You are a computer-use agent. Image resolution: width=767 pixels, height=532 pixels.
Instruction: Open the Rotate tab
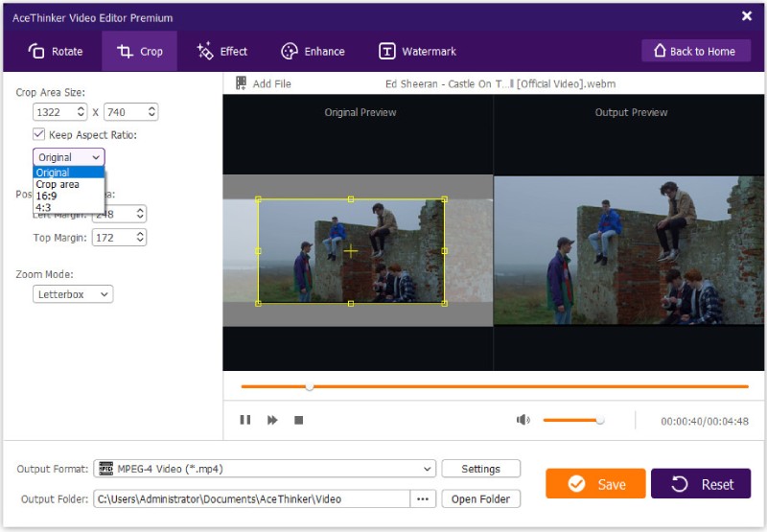55,52
